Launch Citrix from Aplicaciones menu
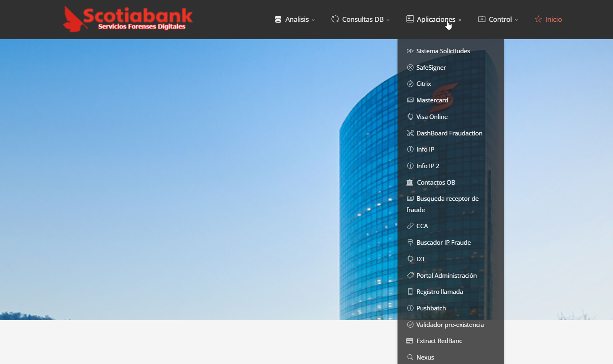This screenshot has height=364, width=613. click(x=424, y=84)
